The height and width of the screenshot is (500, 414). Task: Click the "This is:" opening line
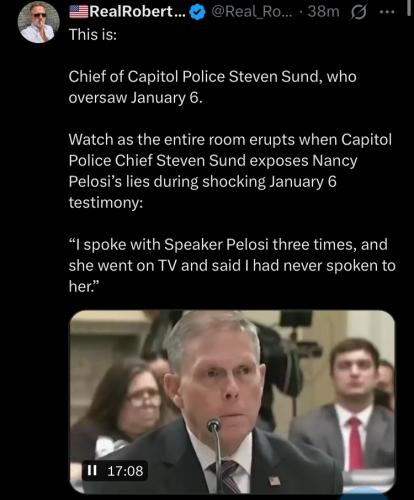pos(93,34)
